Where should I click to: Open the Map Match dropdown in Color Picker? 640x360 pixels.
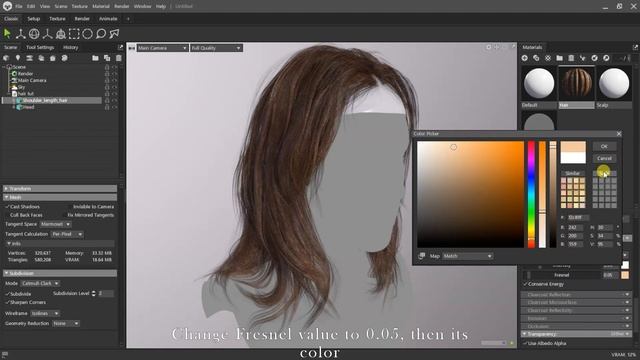pos(467,256)
